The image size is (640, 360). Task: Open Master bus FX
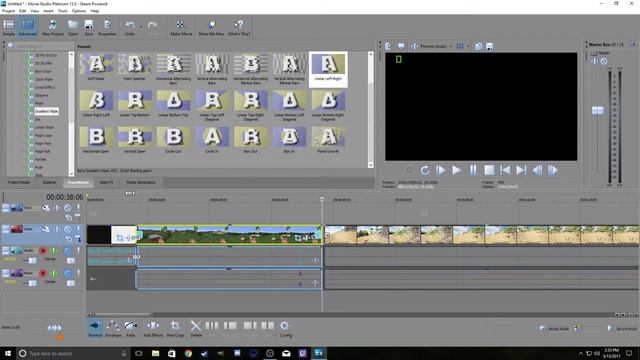pos(594,61)
